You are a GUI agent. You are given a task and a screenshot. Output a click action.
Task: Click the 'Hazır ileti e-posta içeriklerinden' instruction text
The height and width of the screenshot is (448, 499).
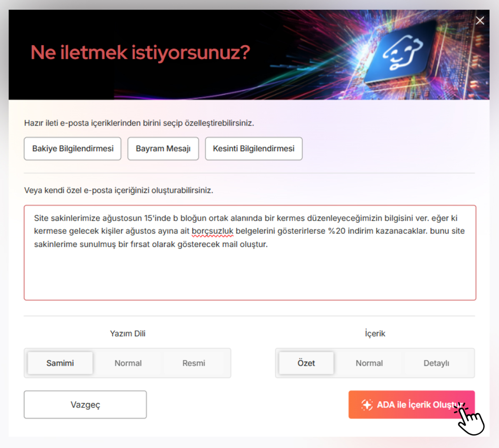pos(139,123)
